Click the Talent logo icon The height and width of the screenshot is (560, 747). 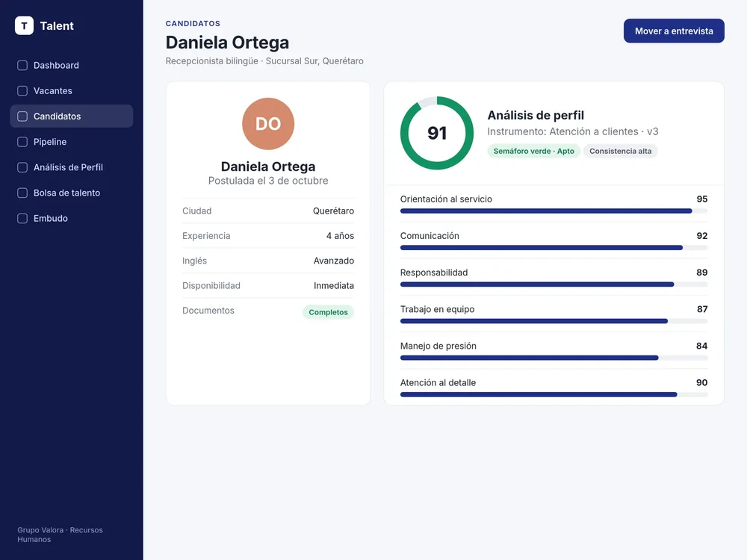(x=25, y=25)
